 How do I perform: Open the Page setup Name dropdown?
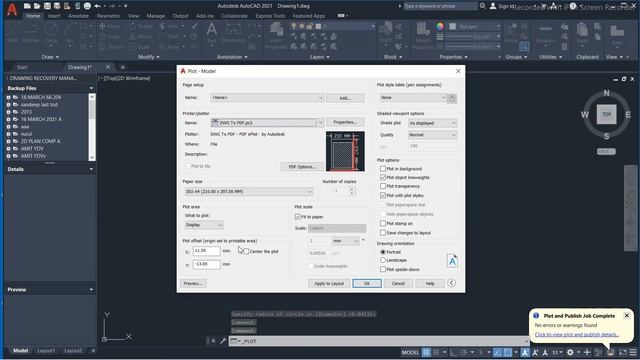coord(267,98)
